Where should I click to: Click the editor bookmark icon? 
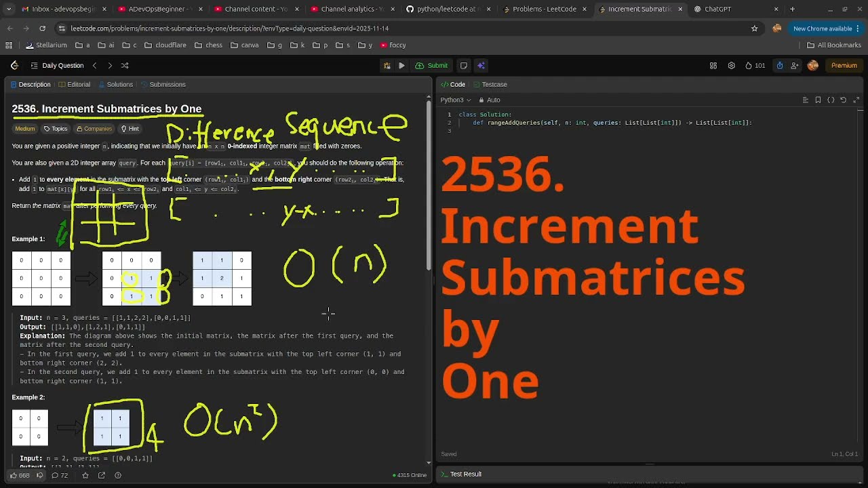[818, 100]
